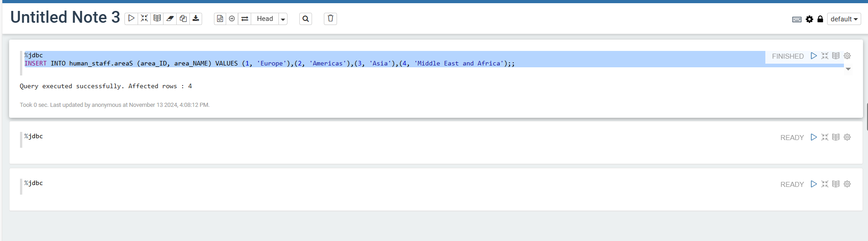Expand the output arrow below first paragraph's gear

tap(848, 69)
